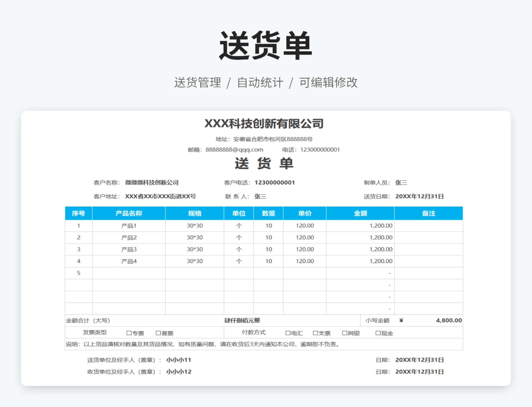The image size is (532, 407).
Task: Select the 现金 payment checkbox
Action: point(378,333)
